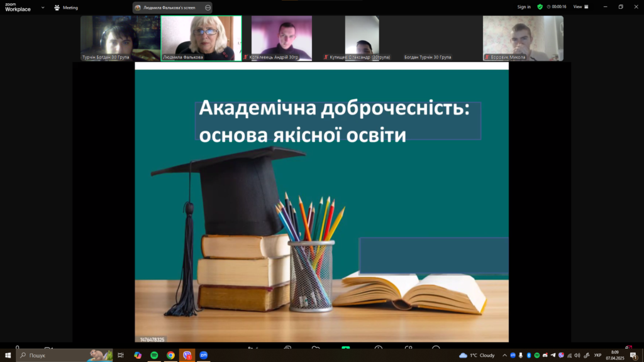
Task: Expand the Zoom Workplace dropdown arrow
Action: coord(42,8)
